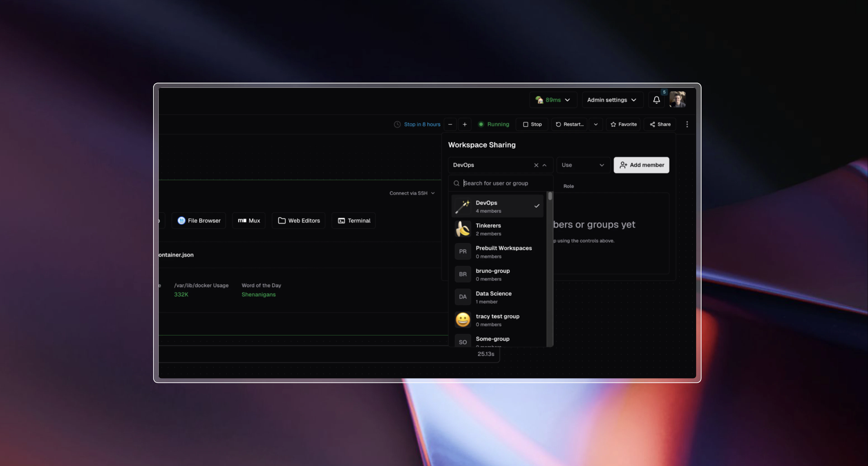Click the BR initials avatar

point(463,274)
